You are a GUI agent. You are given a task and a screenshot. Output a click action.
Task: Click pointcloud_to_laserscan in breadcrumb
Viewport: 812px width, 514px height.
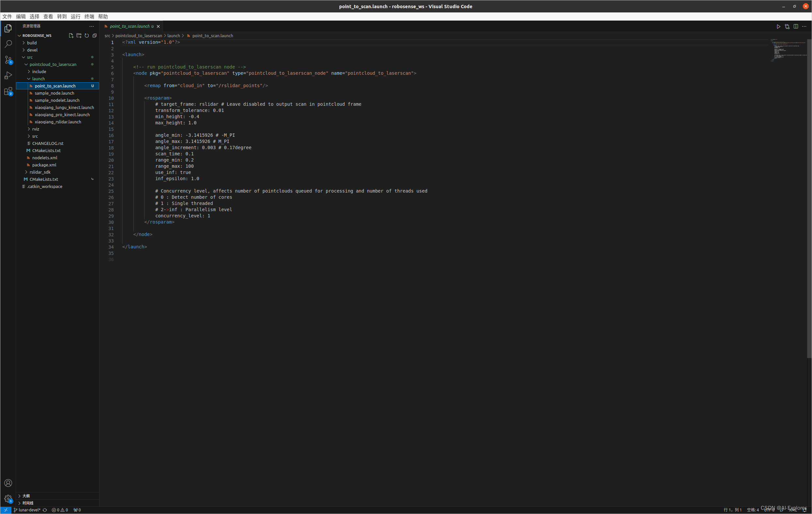139,36
